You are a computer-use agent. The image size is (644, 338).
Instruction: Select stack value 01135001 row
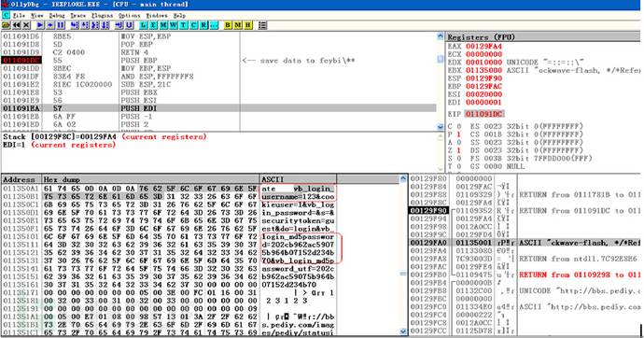(525, 243)
